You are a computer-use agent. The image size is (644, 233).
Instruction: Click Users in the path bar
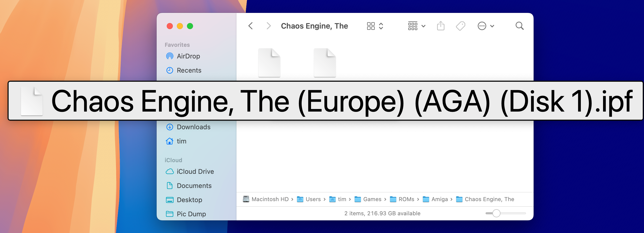tap(309, 199)
